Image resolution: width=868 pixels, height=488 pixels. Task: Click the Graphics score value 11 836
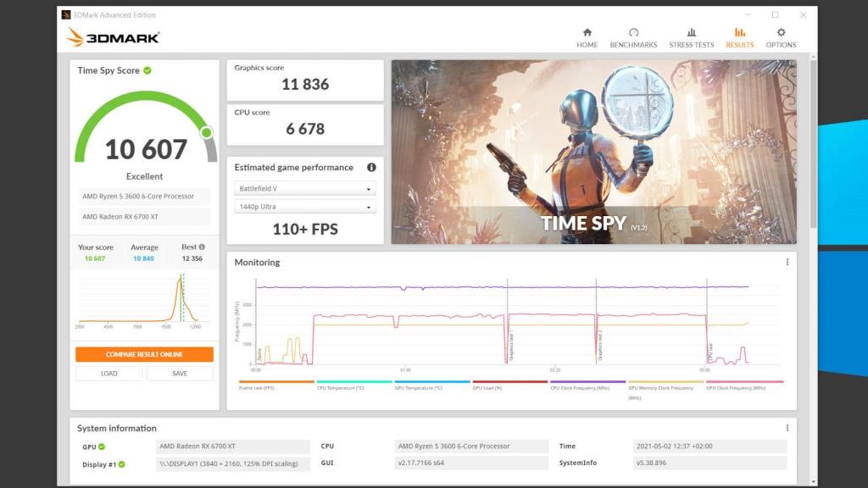(305, 84)
